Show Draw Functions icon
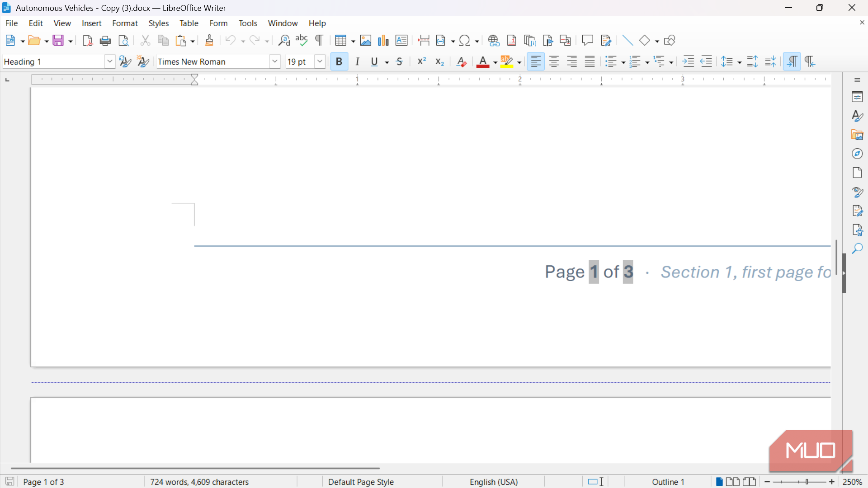 (670, 41)
